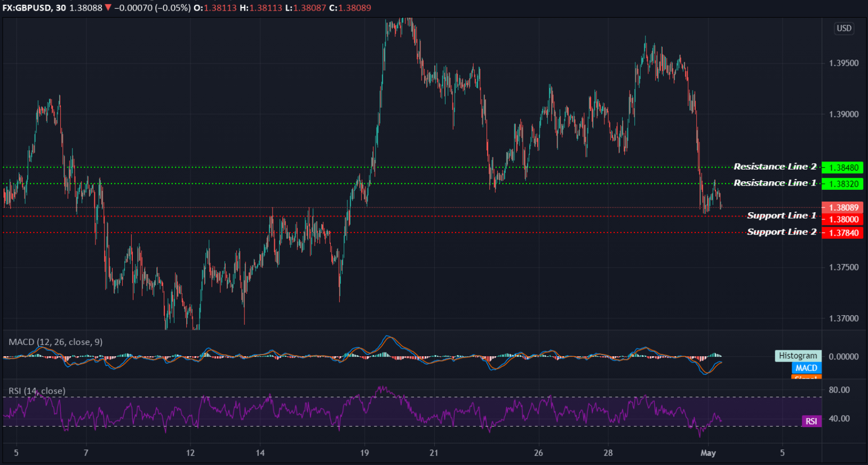Click the USD currency button
The height and width of the screenshot is (465, 868).
click(x=844, y=28)
